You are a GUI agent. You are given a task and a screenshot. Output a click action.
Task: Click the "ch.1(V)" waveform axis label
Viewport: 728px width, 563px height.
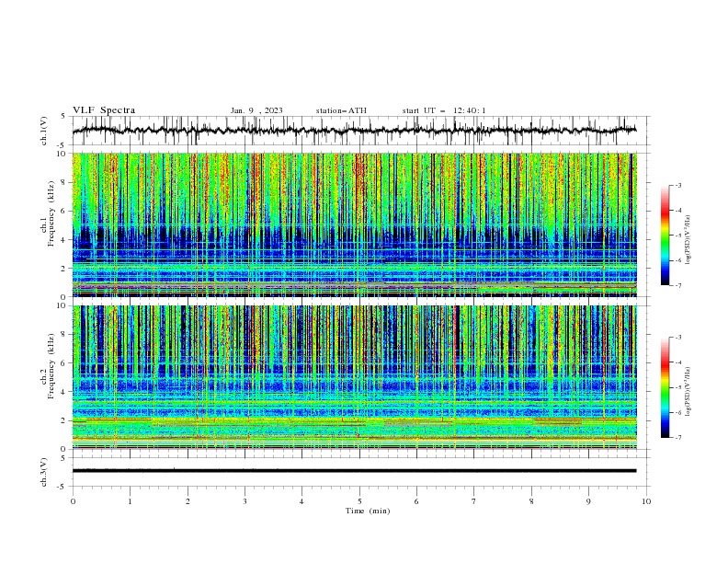pyautogui.click(x=44, y=131)
